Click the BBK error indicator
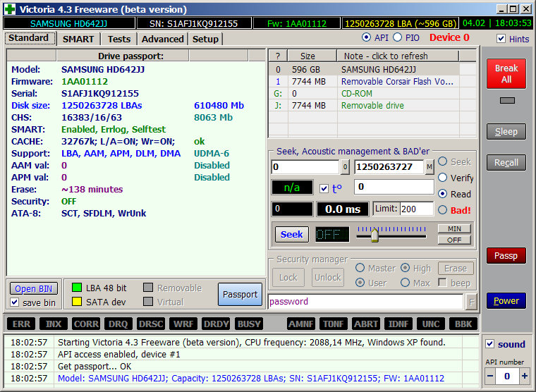 (x=463, y=324)
